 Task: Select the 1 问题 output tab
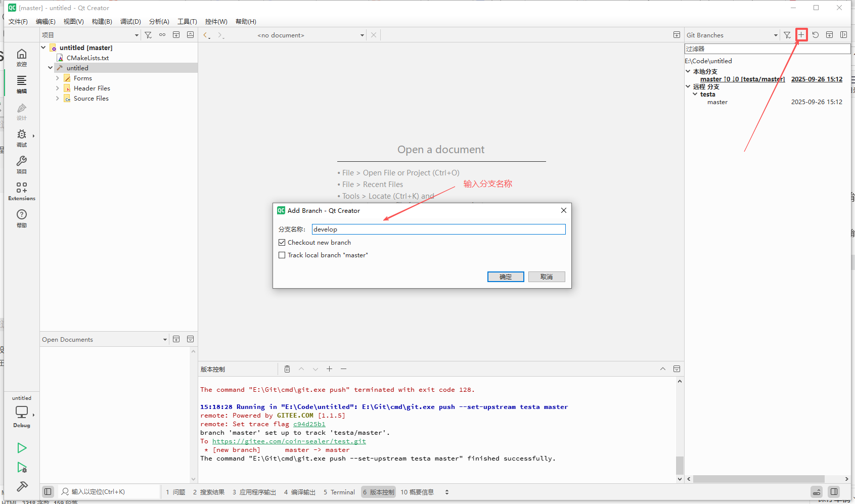[x=175, y=492]
